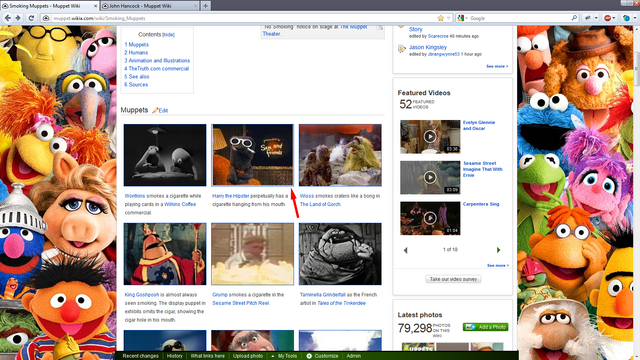The height and width of the screenshot is (360, 640).
Task: Open Recent changes in bottom toolbar
Action: [x=140, y=356]
